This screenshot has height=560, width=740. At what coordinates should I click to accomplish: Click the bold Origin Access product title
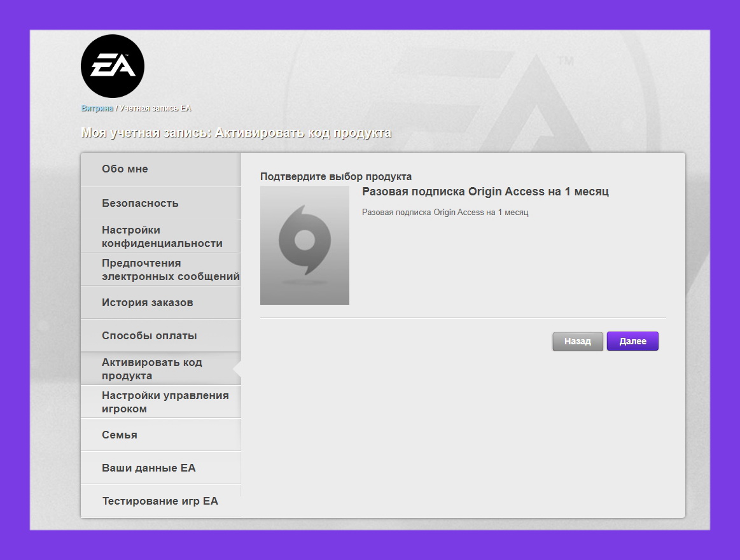(485, 192)
